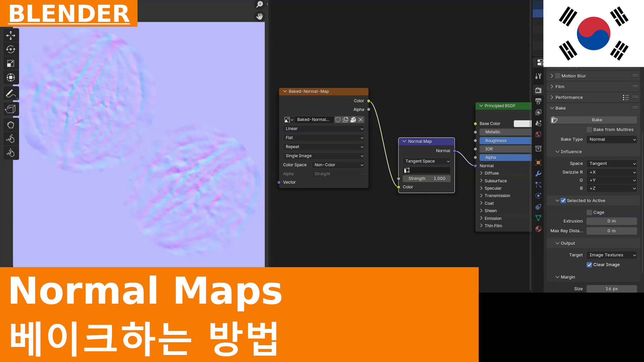Image resolution: width=644 pixels, height=362 pixels.
Task: Open the Object Data properties tab
Action: [x=538, y=218]
